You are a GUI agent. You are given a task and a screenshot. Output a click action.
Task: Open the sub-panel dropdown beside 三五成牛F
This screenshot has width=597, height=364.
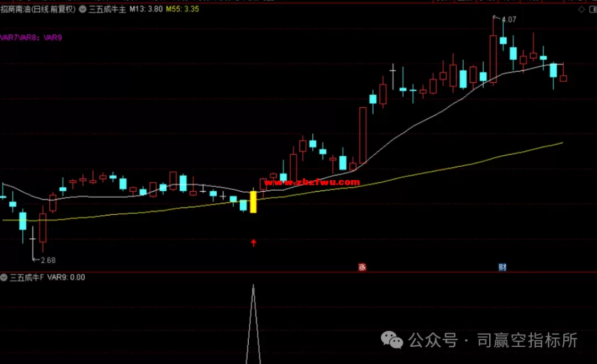[4, 277]
